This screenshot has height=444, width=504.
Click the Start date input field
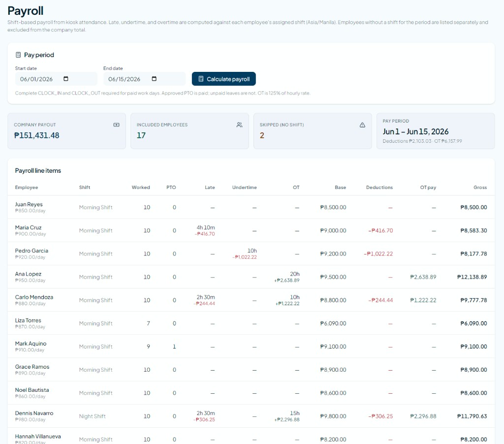click(x=56, y=79)
